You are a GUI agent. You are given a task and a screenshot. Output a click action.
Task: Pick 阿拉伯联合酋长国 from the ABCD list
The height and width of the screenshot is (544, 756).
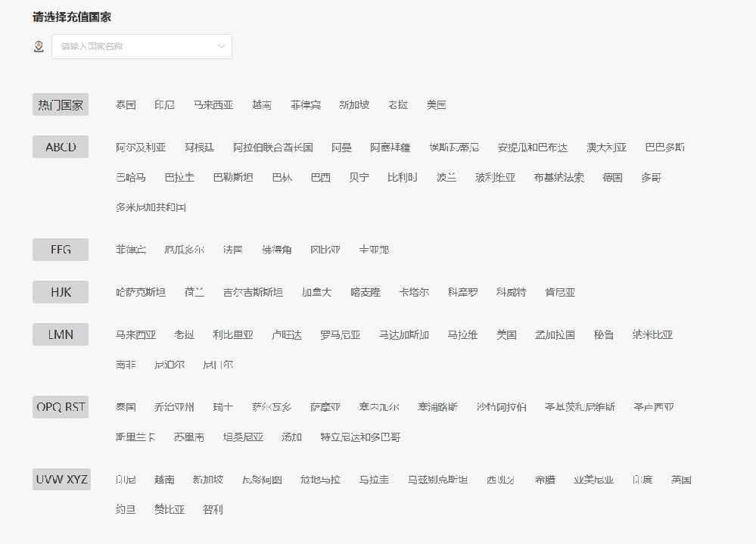coord(273,148)
